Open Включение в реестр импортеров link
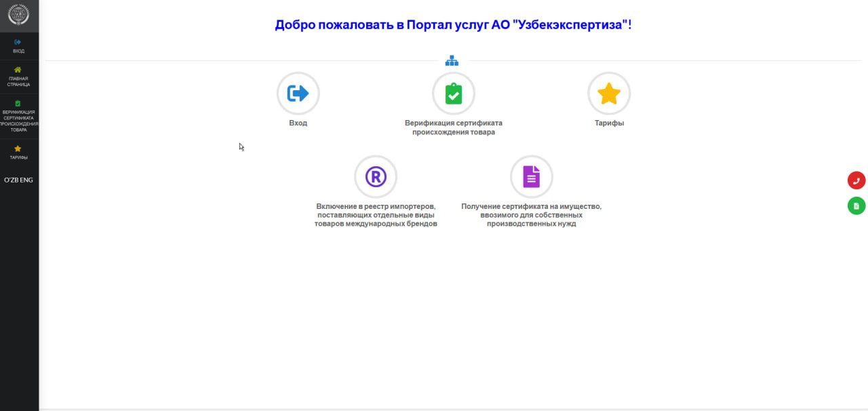Image resolution: width=868 pixels, height=411 pixels. pos(376,215)
